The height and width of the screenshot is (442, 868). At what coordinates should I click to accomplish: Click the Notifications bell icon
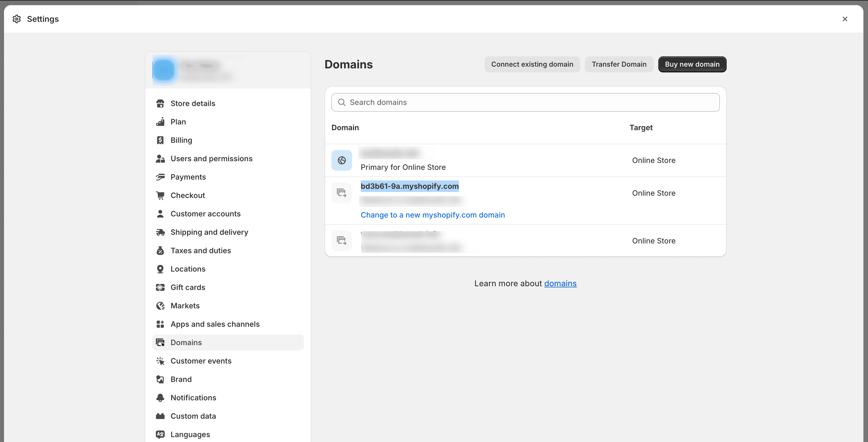[x=160, y=398]
